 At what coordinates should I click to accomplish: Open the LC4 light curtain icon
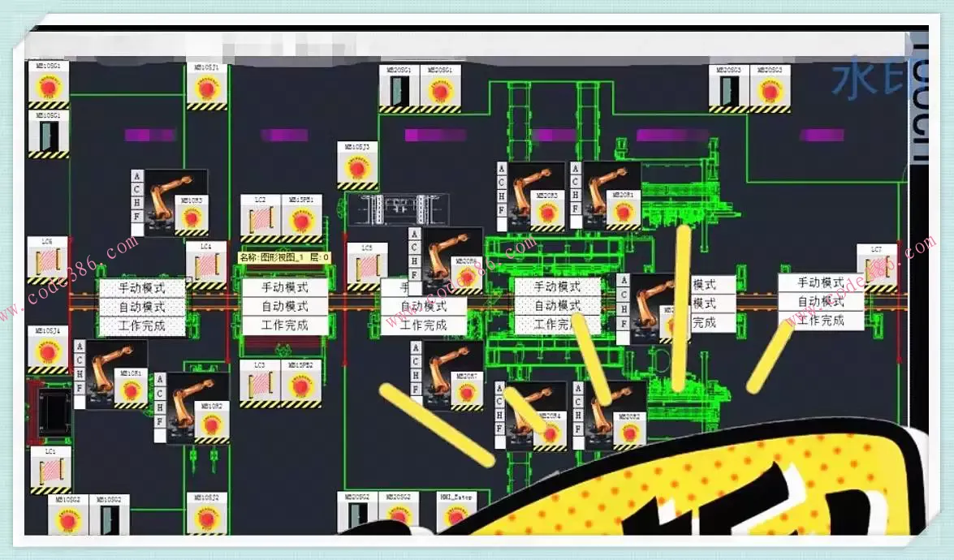[206, 265]
